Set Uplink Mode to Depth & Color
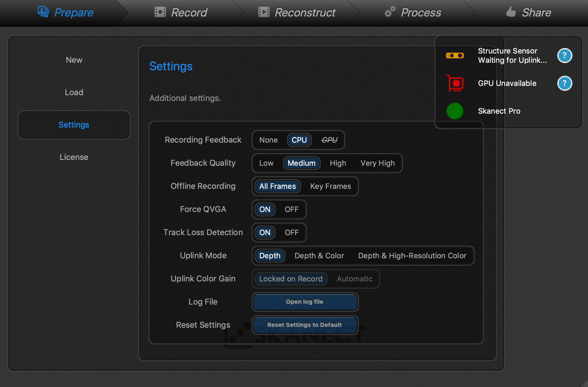588x387 pixels. pos(319,256)
